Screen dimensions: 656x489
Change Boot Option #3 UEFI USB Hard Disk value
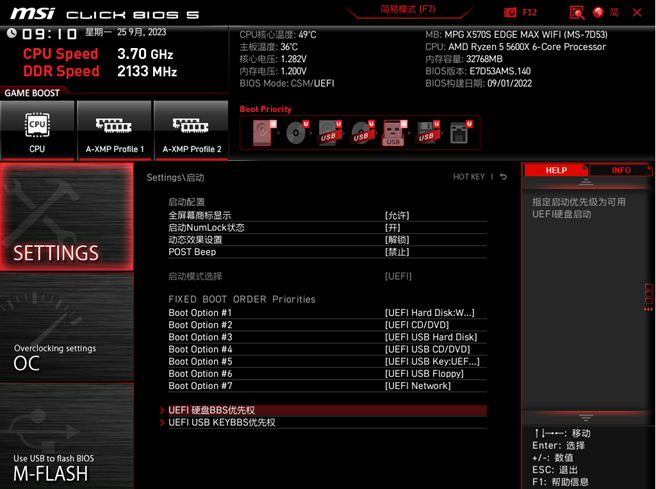[x=431, y=337]
